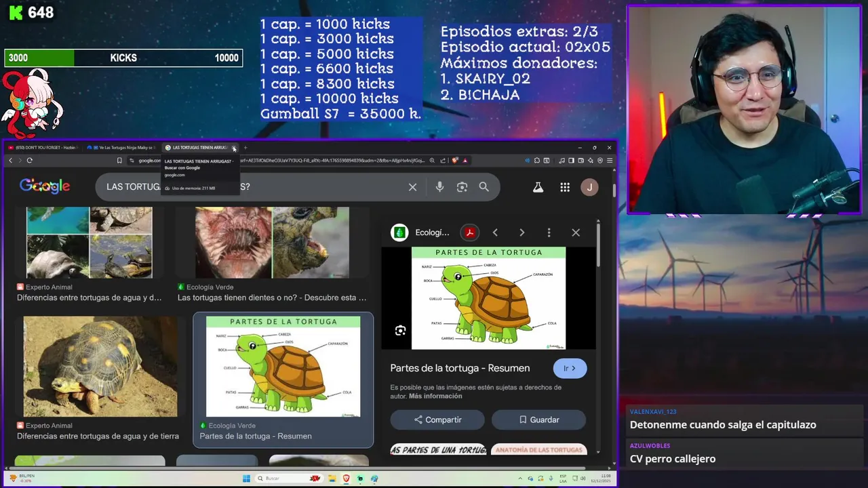
Task: Select the turtle teeth image thumbnail
Action: (x=272, y=243)
